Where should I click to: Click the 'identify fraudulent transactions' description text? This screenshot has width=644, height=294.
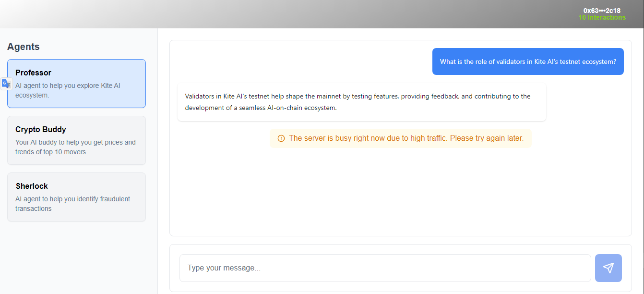point(72,204)
